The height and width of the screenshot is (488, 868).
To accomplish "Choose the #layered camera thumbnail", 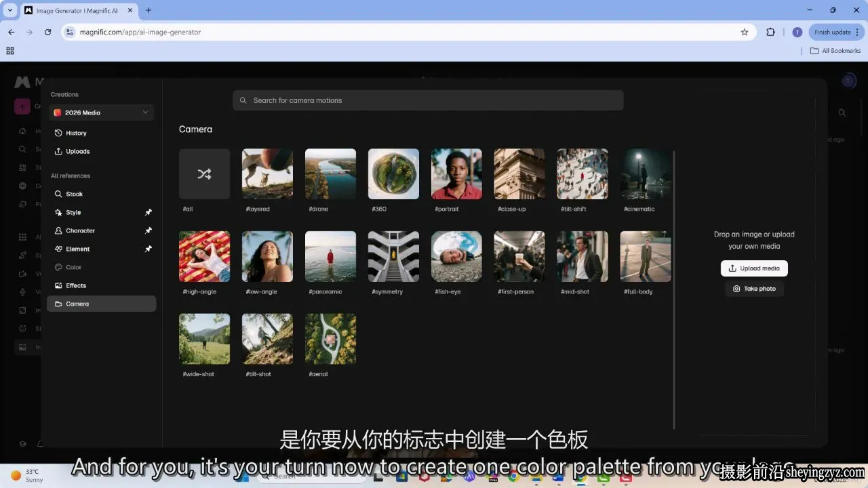I will (267, 174).
